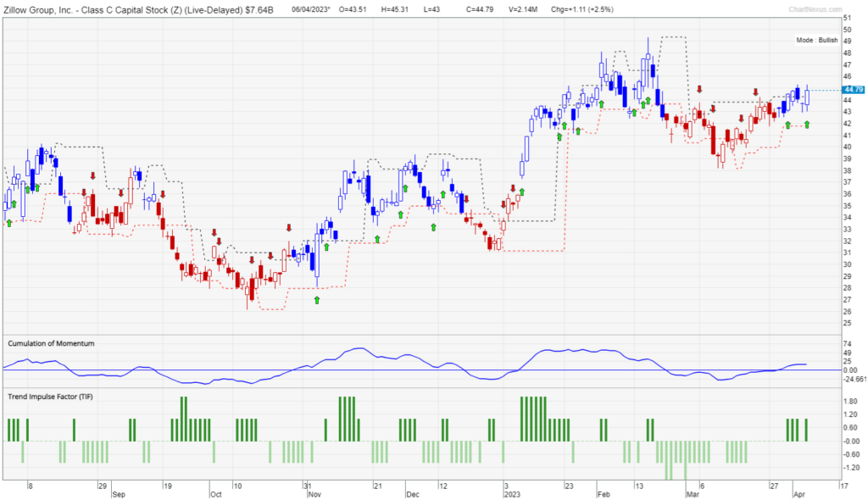Click the Sep month label on date axis
The image size is (868, 500).
point(119,494)
